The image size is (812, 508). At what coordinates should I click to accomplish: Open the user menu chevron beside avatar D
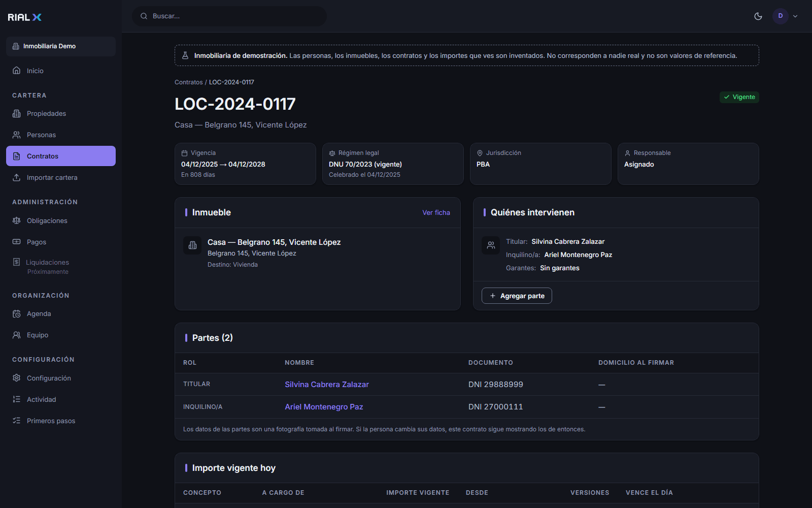point(795,16)
